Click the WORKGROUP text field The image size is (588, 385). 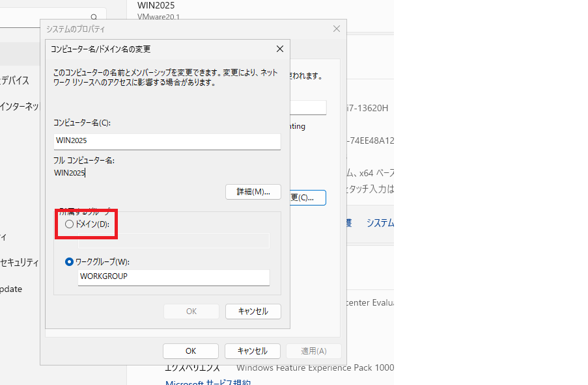point(173,276)
